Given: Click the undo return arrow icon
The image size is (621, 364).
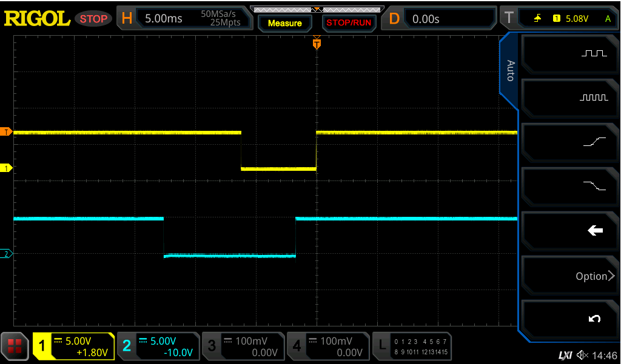Looking at the screenshot, I should coord(595,319).
